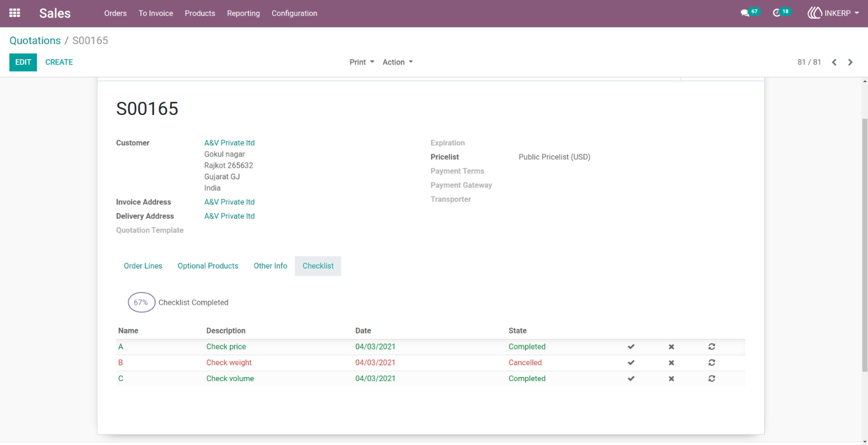Switch to the Optional Products tab

pyautogui.click(x=208, y=266)
